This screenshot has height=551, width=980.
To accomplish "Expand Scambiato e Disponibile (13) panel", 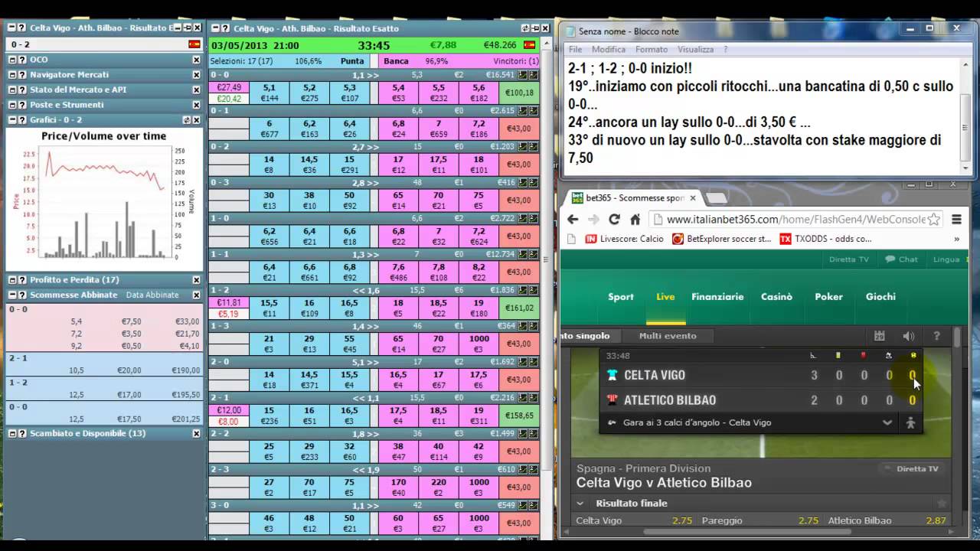I will click(13, 433).
